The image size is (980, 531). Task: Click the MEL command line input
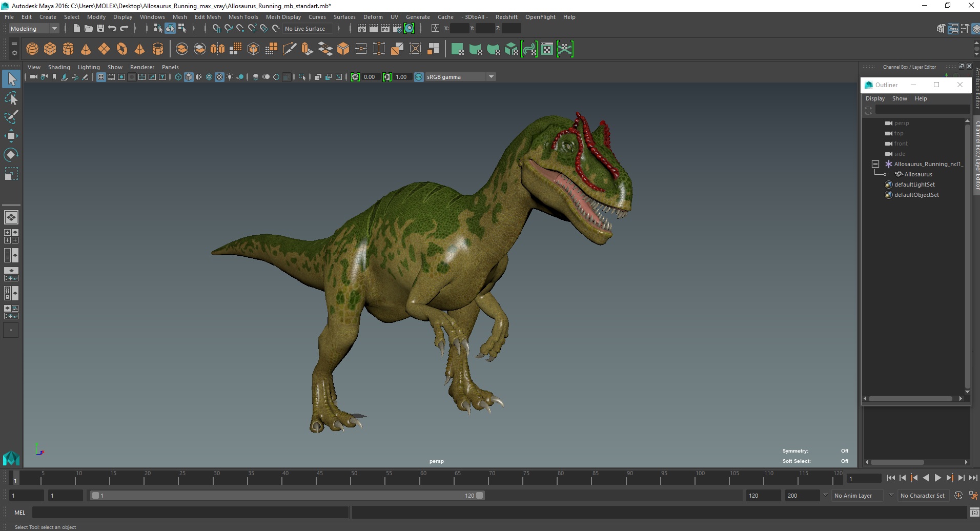190,512
